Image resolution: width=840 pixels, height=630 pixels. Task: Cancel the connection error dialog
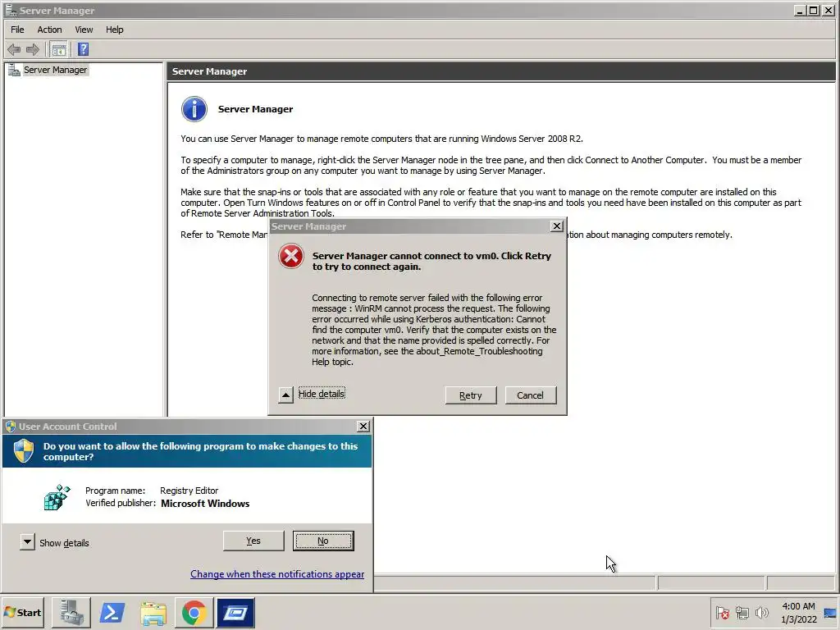click(x=531, y=395)
